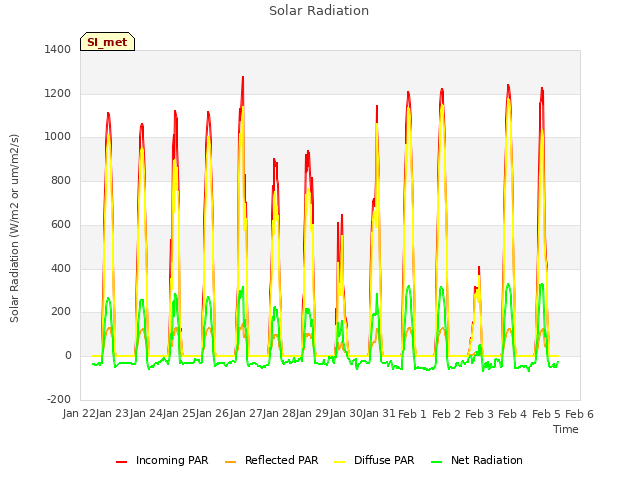The height and width of the screenshot is (480, 640).
Task: Click the 1200 y-axis tick label
Action: pyautogui.click(x=58, y=93)
